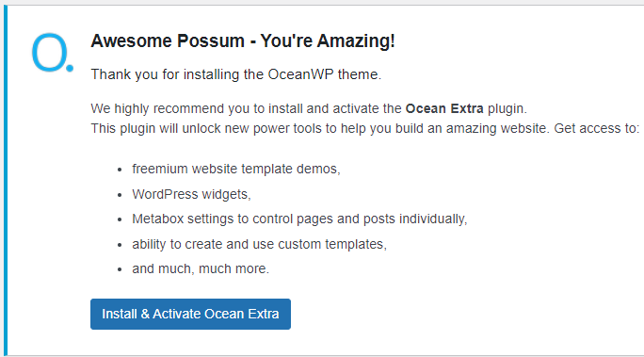Image resolution: width=644 pixels, height=357 pixels.
Task: Click the blue left border of notice
Action: tap(6, 180)
